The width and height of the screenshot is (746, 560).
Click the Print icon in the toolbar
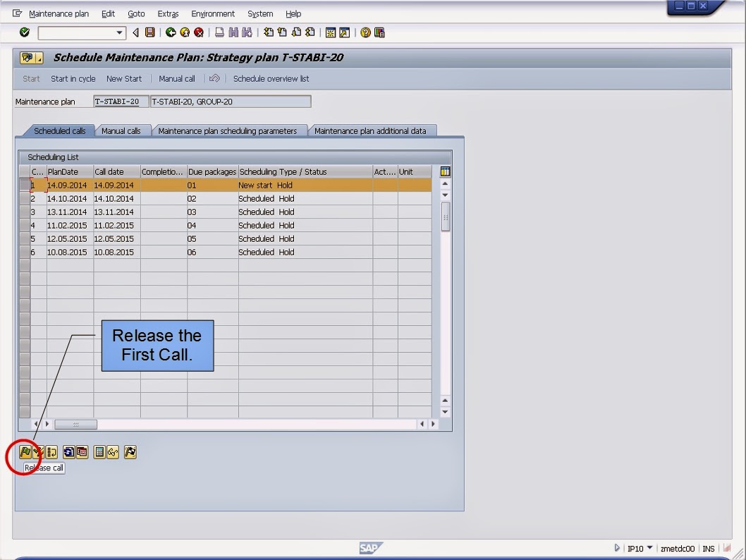(x=221, y=32)
